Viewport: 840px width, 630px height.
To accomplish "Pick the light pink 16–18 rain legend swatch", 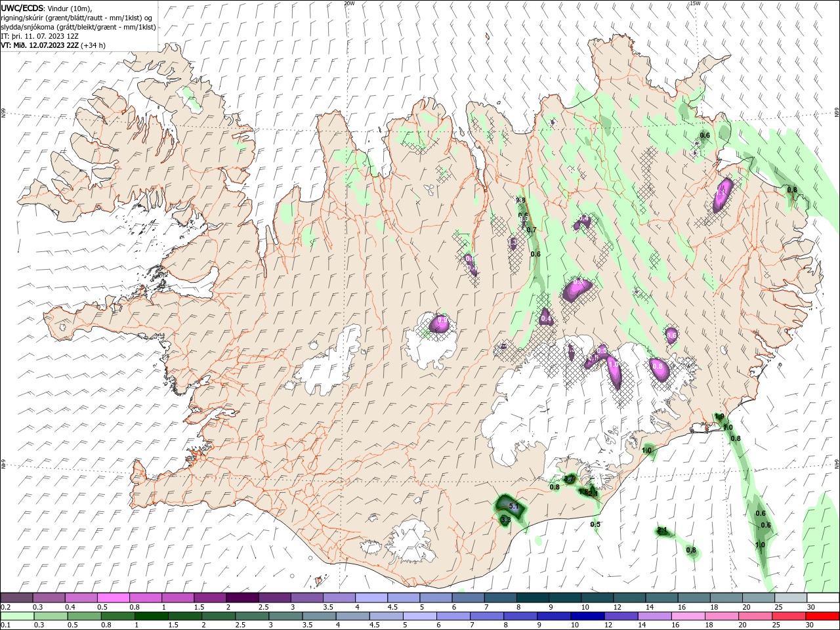I will pos(688,616).
